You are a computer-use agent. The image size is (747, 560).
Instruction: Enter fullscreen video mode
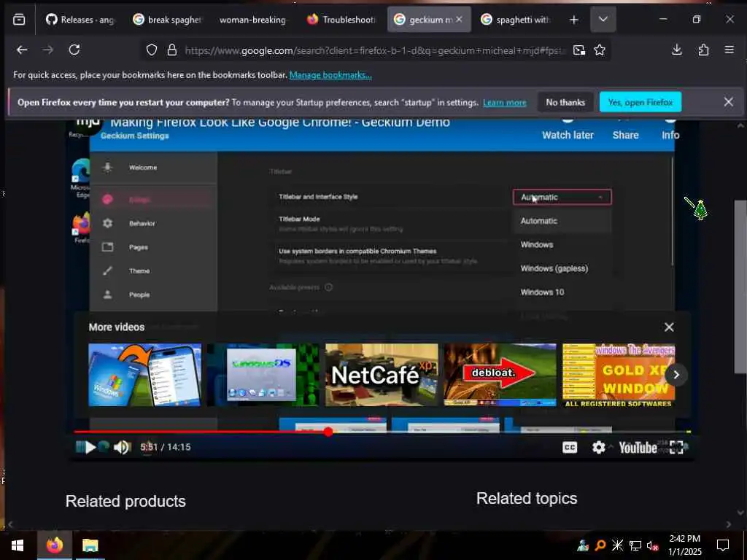point(676,447)
